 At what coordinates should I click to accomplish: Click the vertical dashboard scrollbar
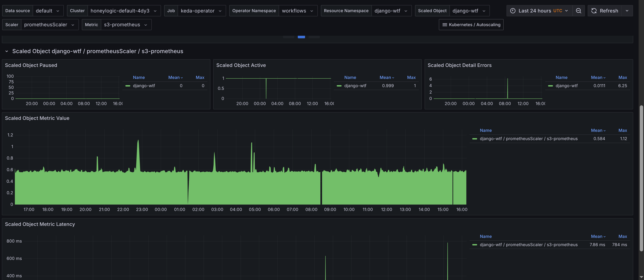coord(641,178)
